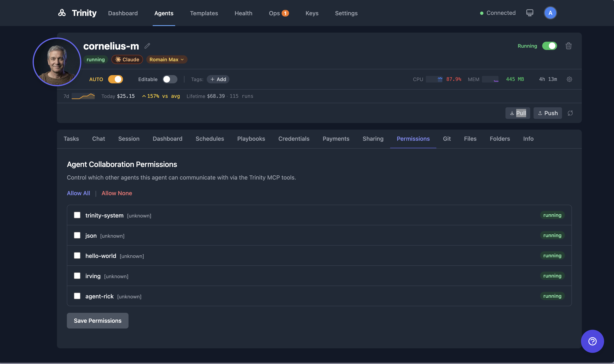Click the Claude runtime badge
Image resolution: width=614 pixels, height=364 pixels.
[127, 59]
